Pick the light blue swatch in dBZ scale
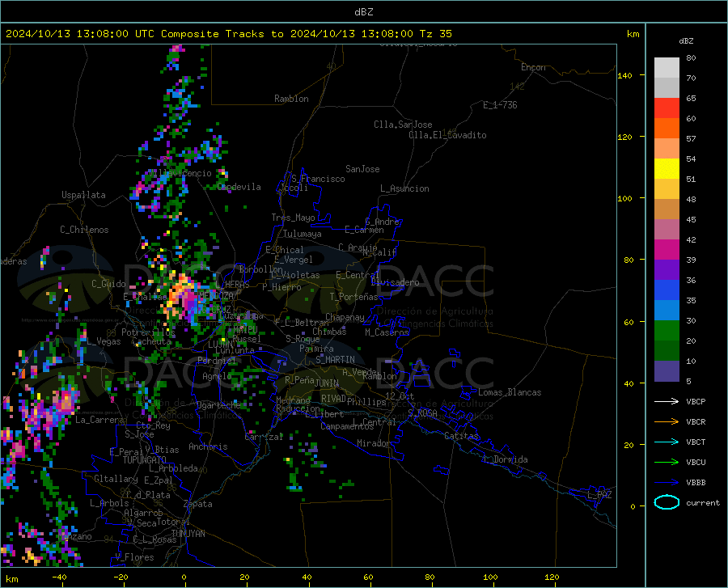The height and width of the screenshot is (588, 728). pos(667,311)
